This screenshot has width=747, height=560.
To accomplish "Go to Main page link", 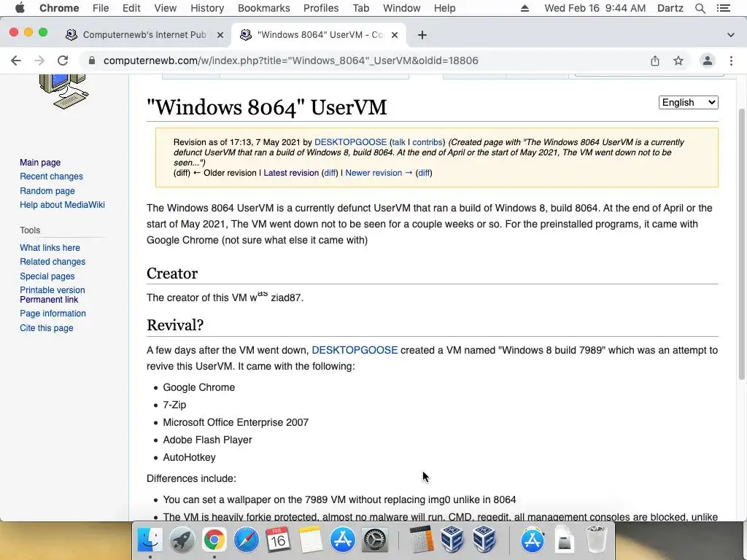I will (x=40, y=163).
